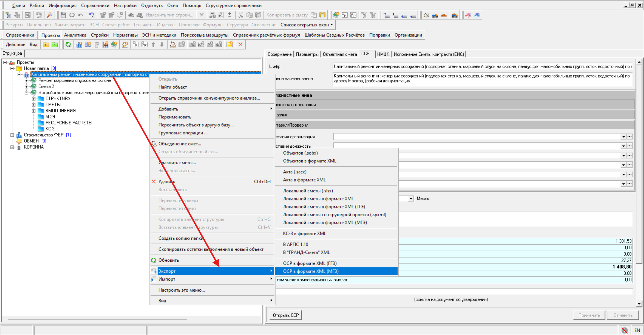644x335 pixels.
Task: Select ОСР в формате XML (МГЭ)
Action: pos(311,271)
